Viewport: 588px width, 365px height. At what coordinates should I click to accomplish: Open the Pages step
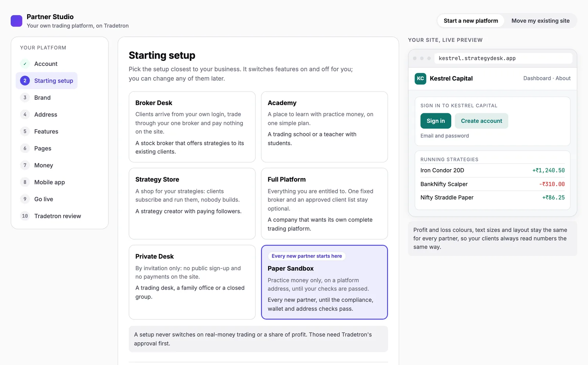[x=36, y=148]
